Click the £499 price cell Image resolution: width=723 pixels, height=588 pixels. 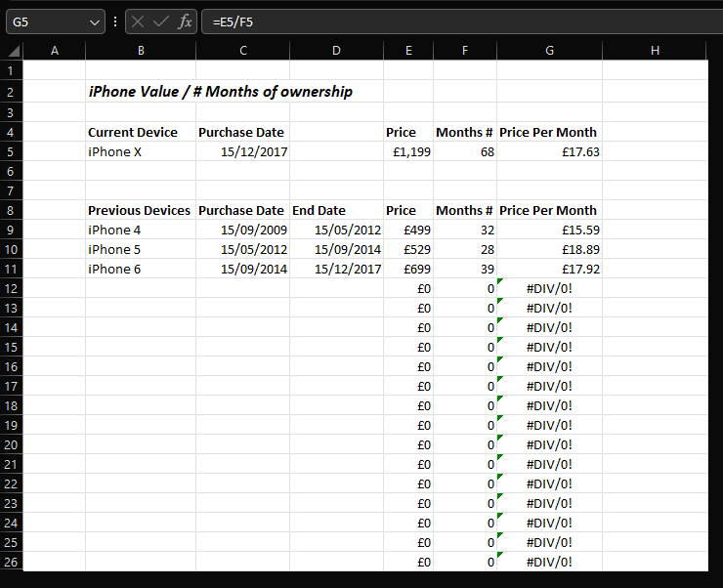click(408, 230)
